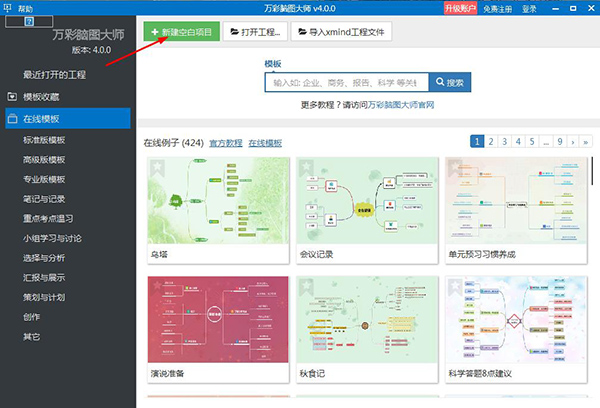Open the 标准版模板 category
This screenshot has width=600, height=408.
coord(44,140)
